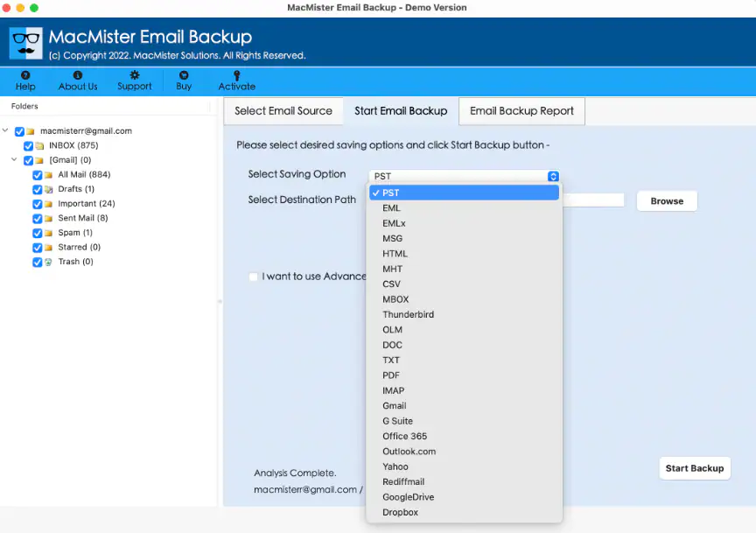
Task: Choose Thunderbird as saving option
Action: tap(464, 314)
